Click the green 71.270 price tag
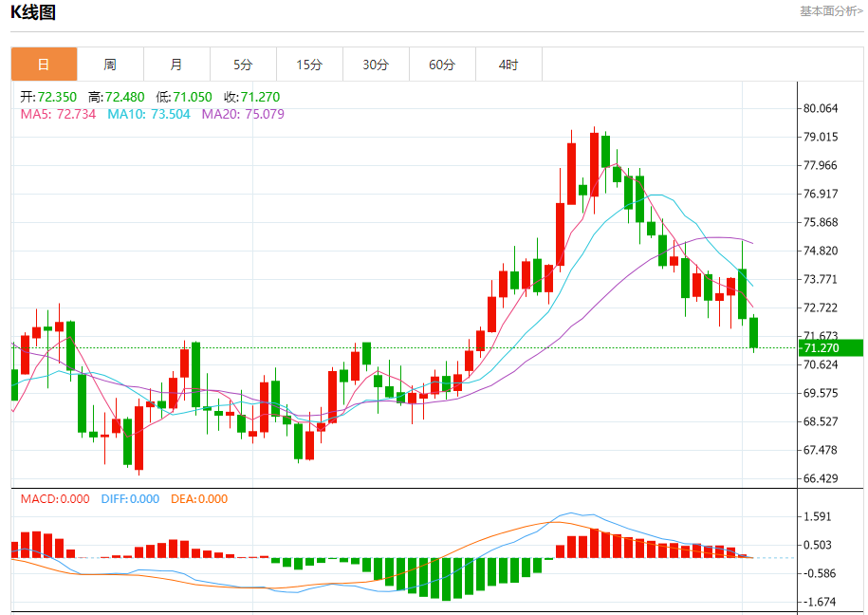This screenshot has height=615, width=868. (830, 348)
